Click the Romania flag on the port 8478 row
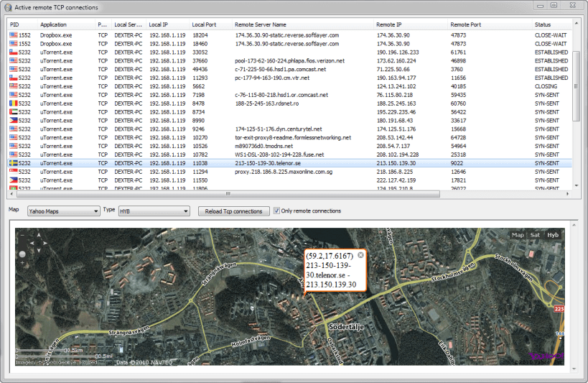Screen dimensions: 588x383 (x=13, y=103)
